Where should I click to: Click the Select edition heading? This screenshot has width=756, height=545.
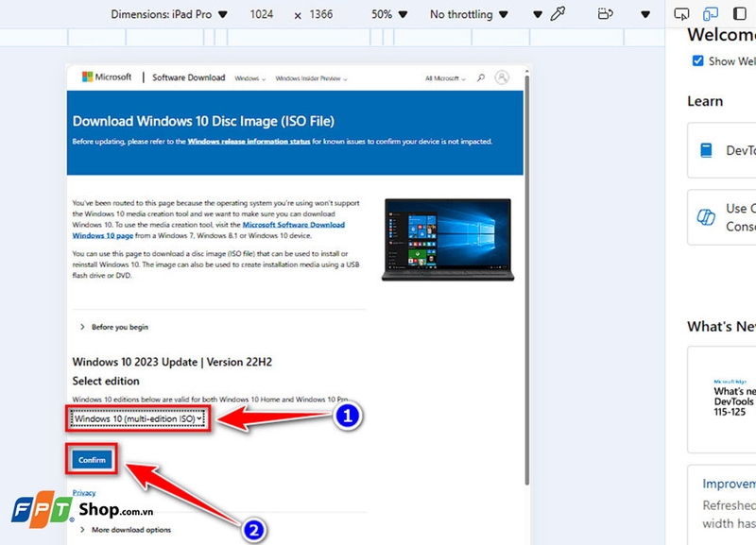[x=106, y=382]
